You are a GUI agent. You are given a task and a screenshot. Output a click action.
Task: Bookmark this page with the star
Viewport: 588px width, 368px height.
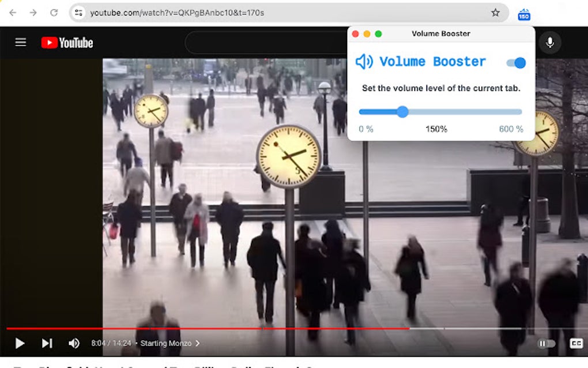(x=495, y=13)
